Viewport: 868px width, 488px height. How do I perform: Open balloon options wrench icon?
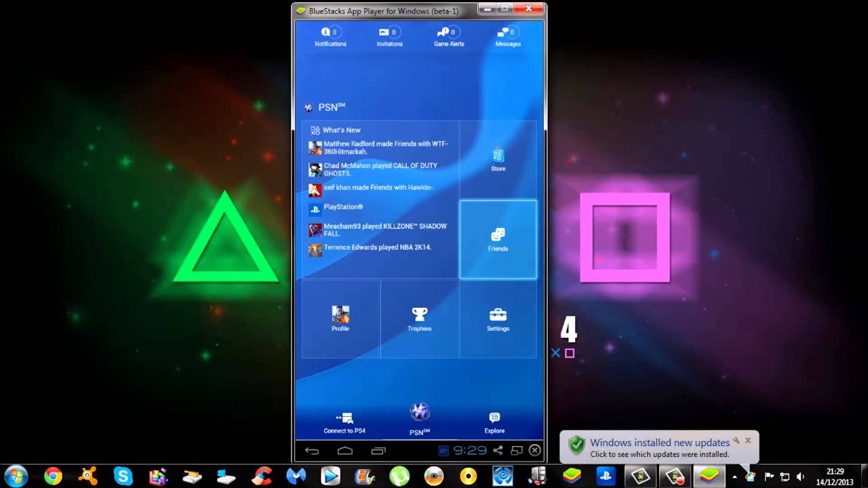pyautogui.click(x=736, y=441)
